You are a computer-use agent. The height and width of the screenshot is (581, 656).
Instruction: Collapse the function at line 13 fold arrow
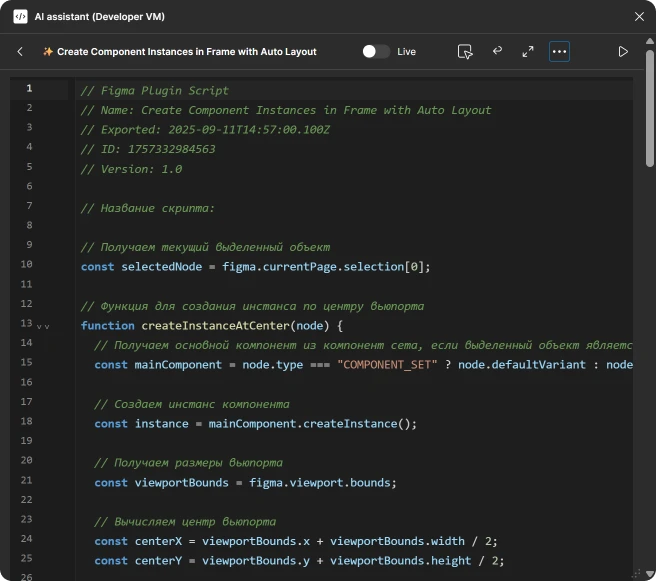tap(43, 326)
